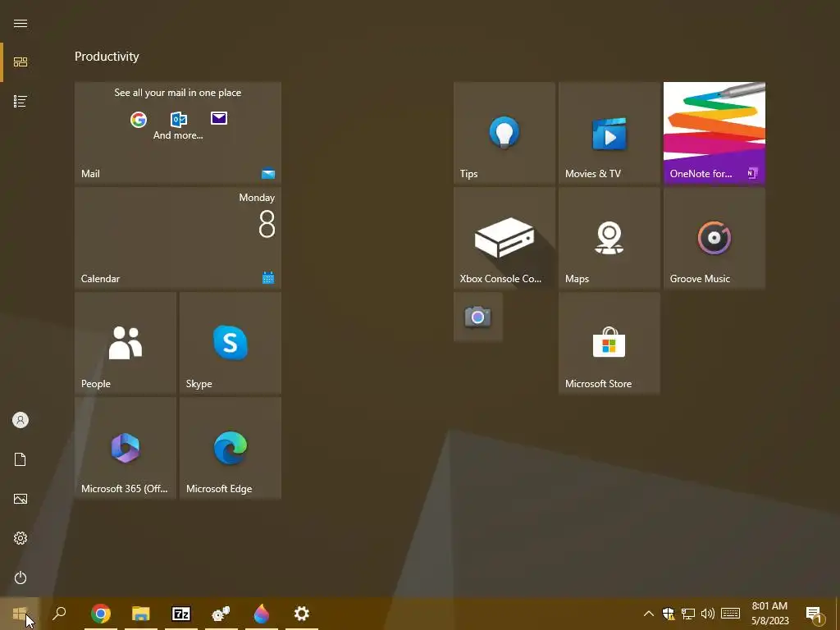The image size is (840, 630).
Task: Launch the Microsoft Edge tile
Action: click(231, 448)
